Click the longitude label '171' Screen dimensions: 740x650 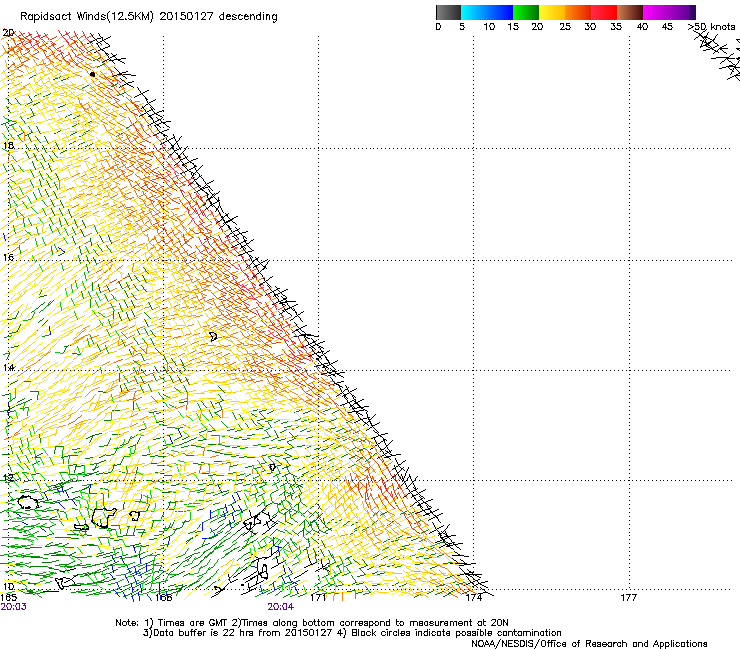coord(318,598)
